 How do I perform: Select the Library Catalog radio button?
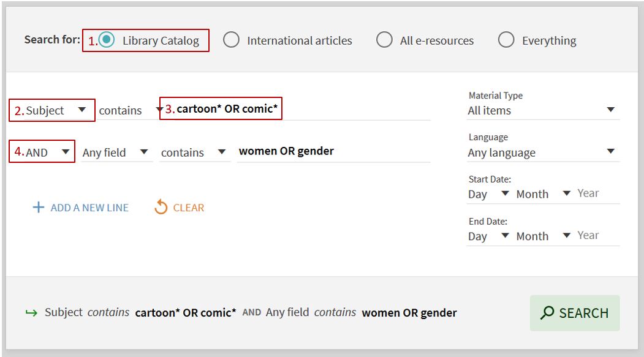coord(107,40)
